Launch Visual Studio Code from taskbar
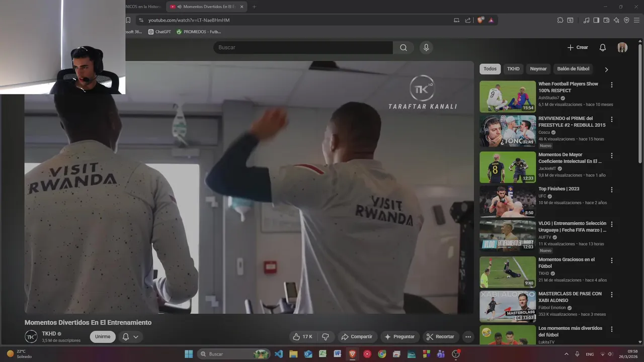Screen dimensions: 644x362 pyautogui.click(x=279, y=354)
